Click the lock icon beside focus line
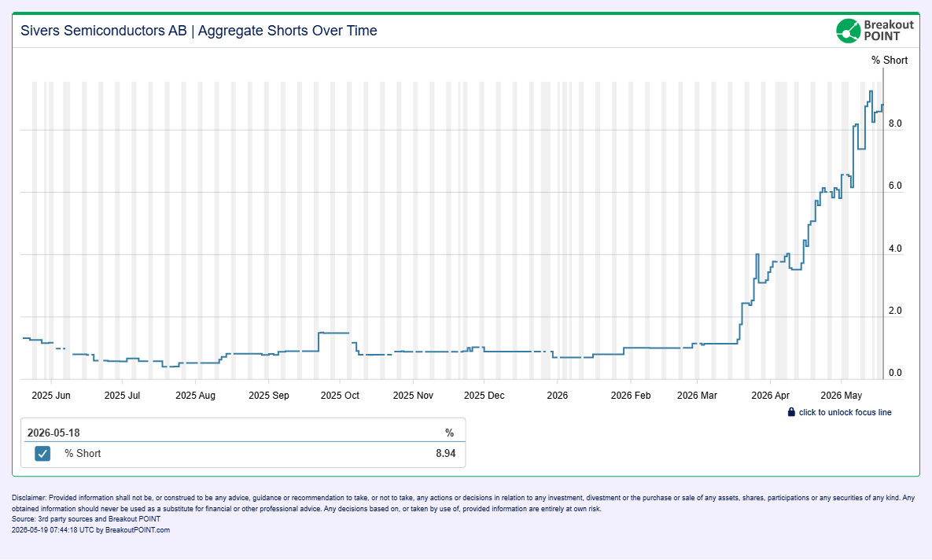932x560 pixels. [x=791, y=412]
